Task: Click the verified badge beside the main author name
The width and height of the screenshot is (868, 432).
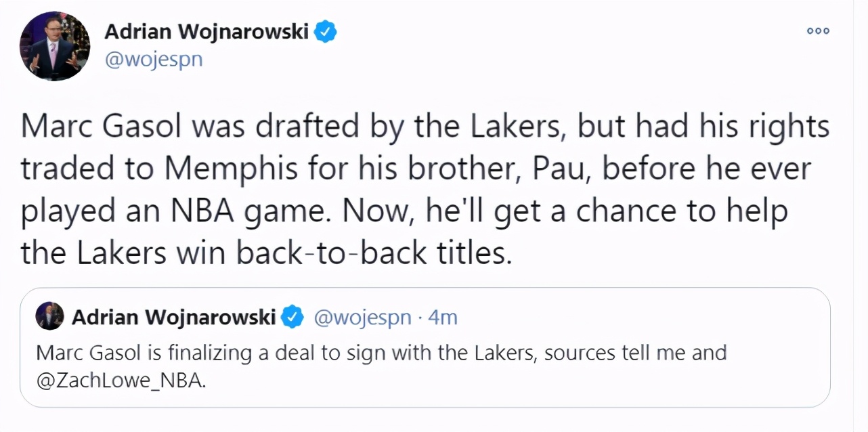Action: pos(326,31)
